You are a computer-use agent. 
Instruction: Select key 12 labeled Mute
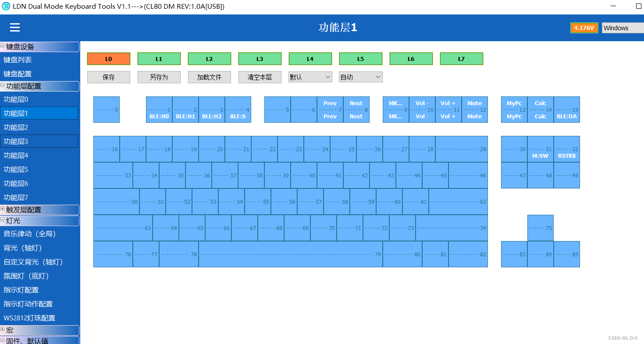475,110
